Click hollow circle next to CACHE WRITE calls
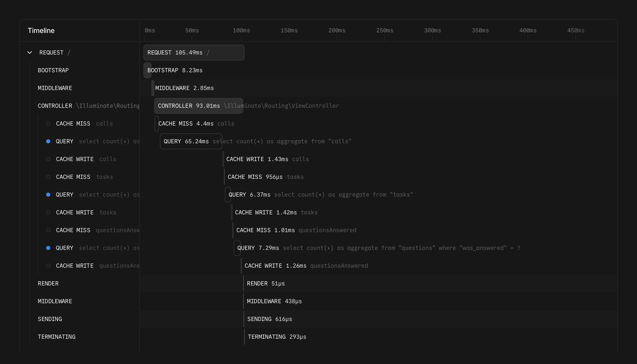Viewport: 637px width, 364px height. [x=48, y=159]
